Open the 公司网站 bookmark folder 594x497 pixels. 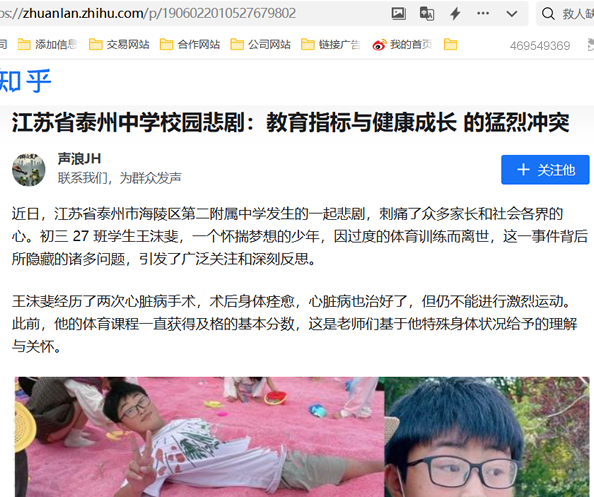click(261, 45)
